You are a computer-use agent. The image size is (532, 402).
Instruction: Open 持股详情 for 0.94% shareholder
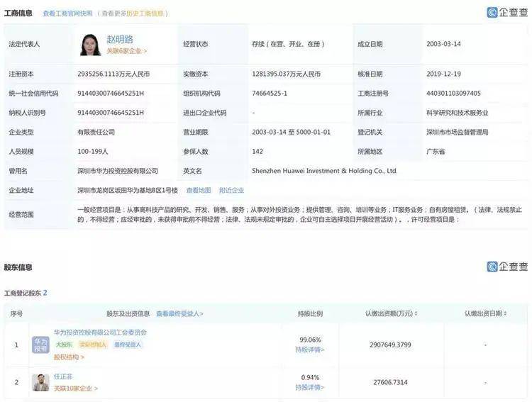(310, 387)
